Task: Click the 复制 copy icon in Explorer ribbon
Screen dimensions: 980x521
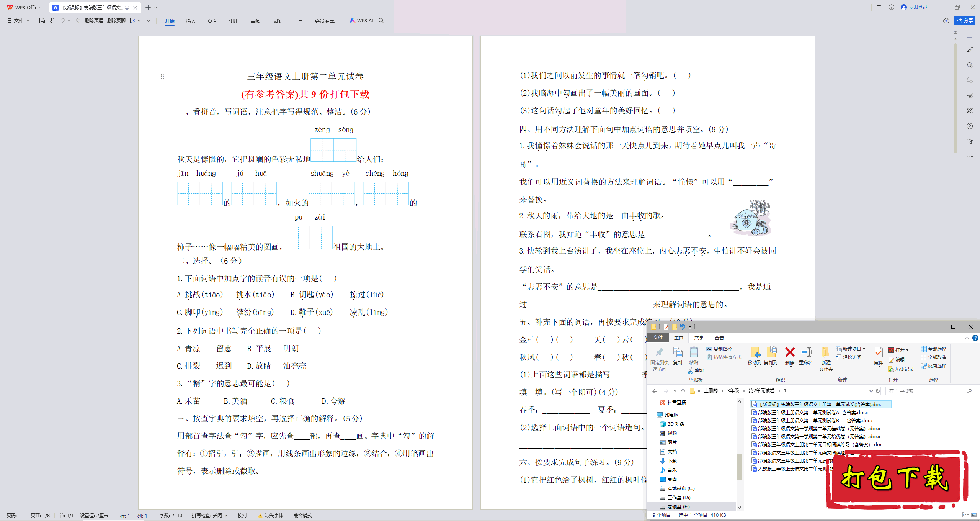Action: point(678,356)
